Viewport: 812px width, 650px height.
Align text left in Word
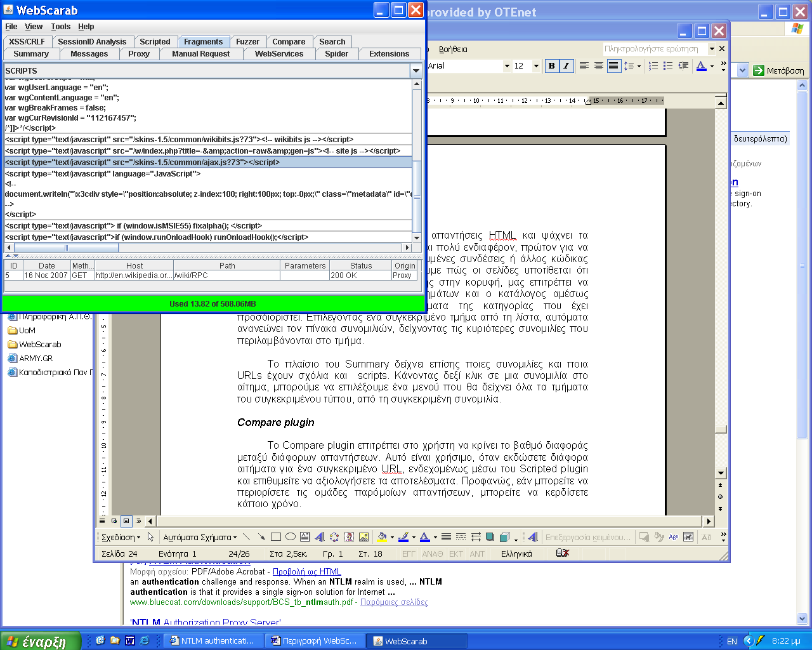[x=584, y=66]
